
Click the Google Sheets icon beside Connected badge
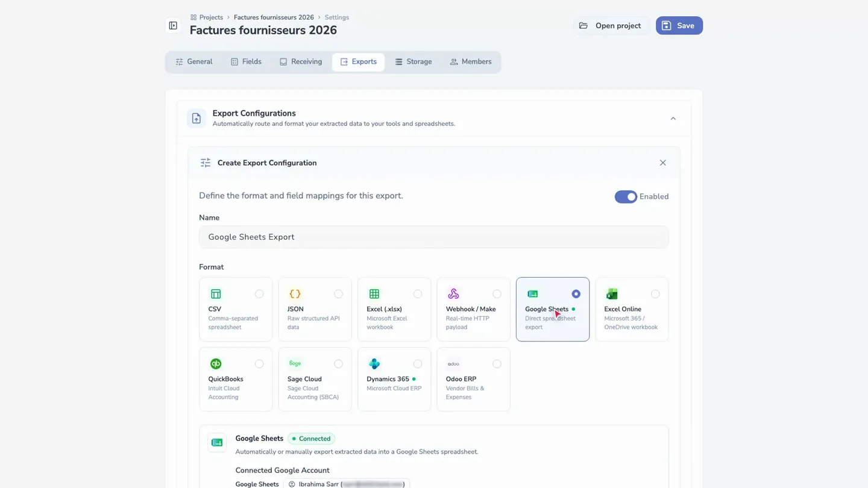pos(217,443)
